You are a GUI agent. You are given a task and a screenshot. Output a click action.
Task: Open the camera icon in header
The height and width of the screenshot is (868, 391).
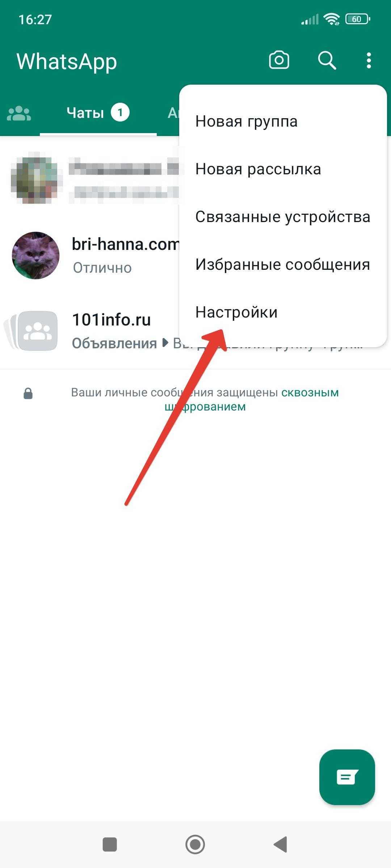(279, 60)
